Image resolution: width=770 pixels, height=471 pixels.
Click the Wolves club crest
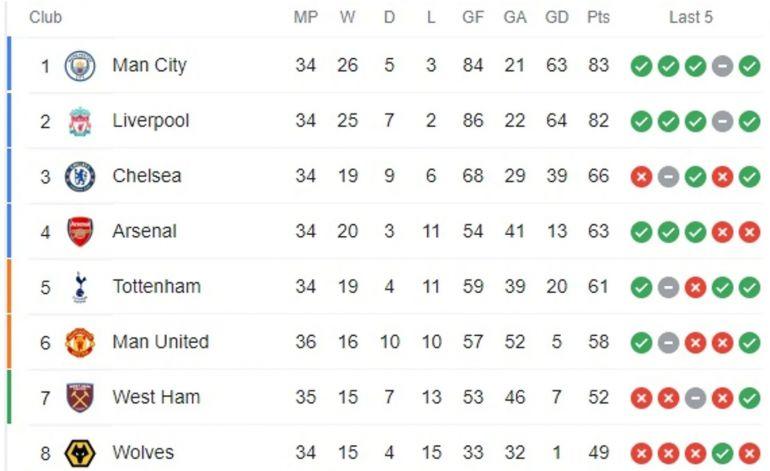click(80, 453)
